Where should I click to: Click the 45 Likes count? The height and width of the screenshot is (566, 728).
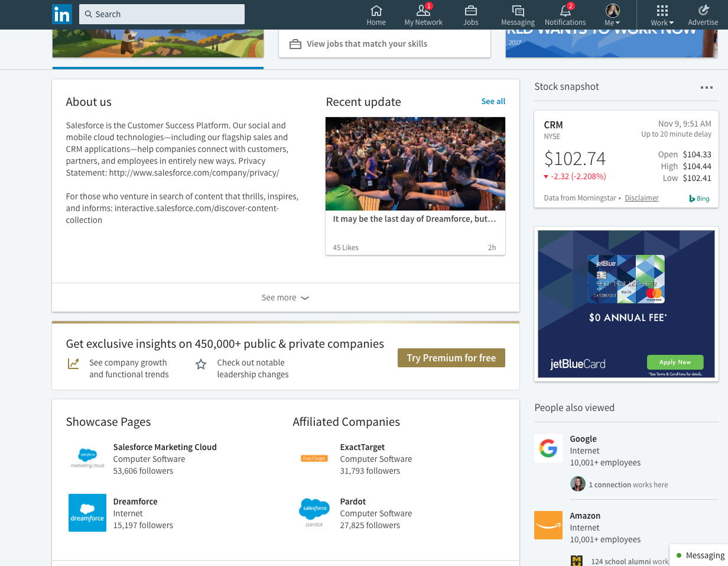(x=346, y=247)
